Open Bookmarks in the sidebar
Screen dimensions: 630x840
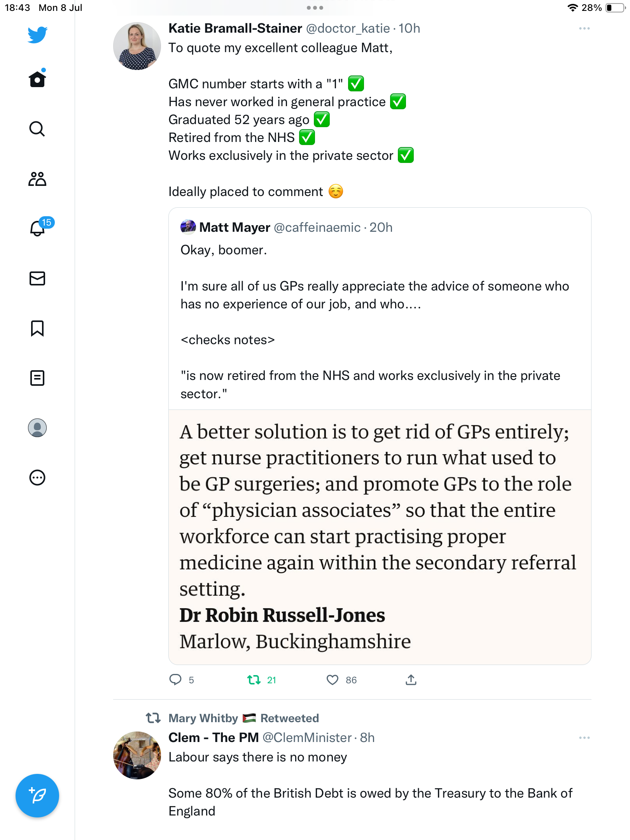pyautogui.click(x=37, y=328)
